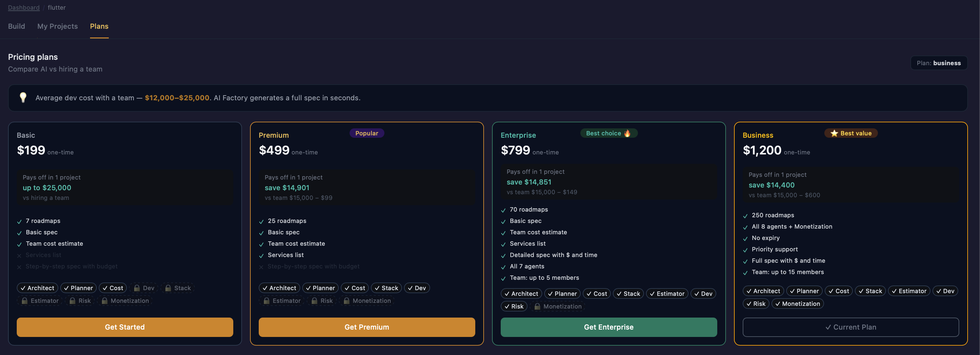The width and height of the screenshot is (980, 355).
Task: Click the Planner chip in Premium plan
Action: coord(320,288)
